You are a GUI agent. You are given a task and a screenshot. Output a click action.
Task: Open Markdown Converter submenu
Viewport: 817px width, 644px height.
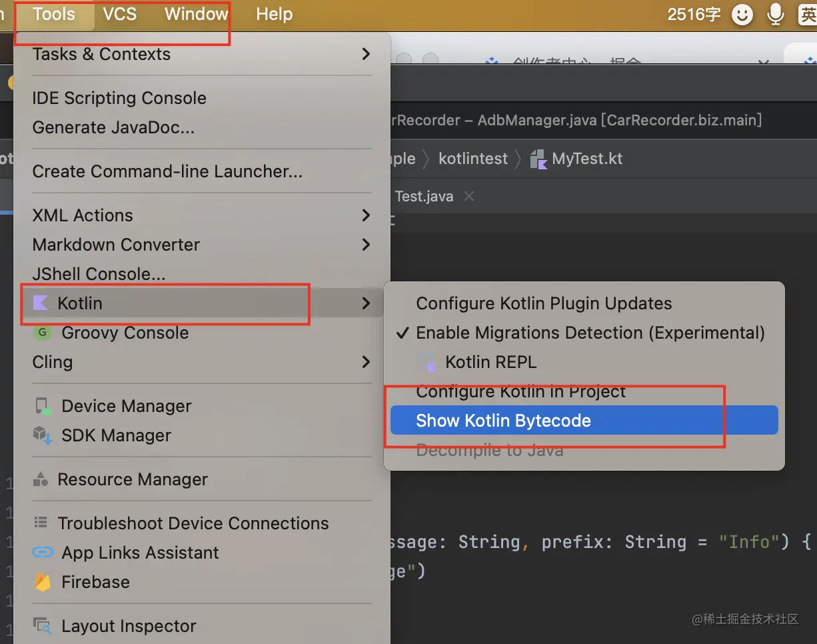tap(202, 245)
